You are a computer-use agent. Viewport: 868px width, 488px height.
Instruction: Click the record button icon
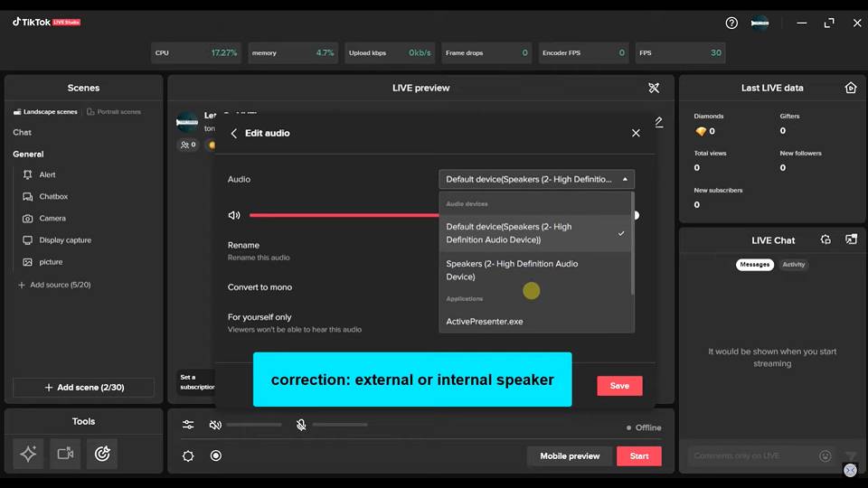[216, 455]
